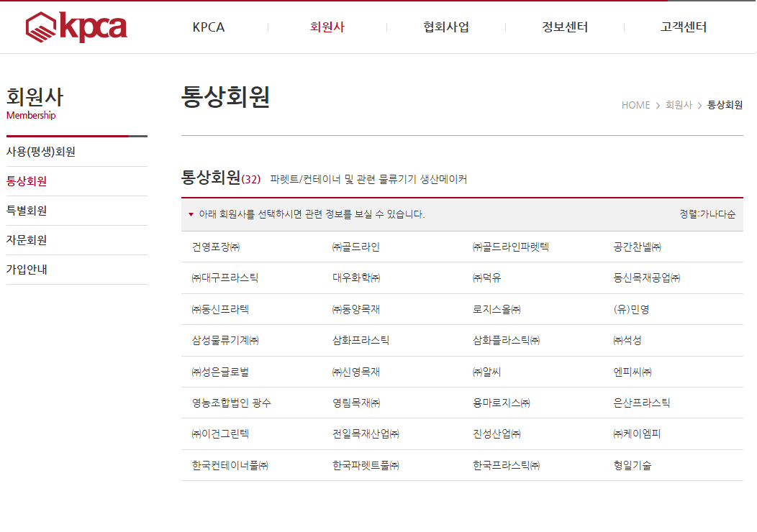757x532 pixels.
Task: Open member 전일목재산업㈜
Action: click(x=366, y=434)
